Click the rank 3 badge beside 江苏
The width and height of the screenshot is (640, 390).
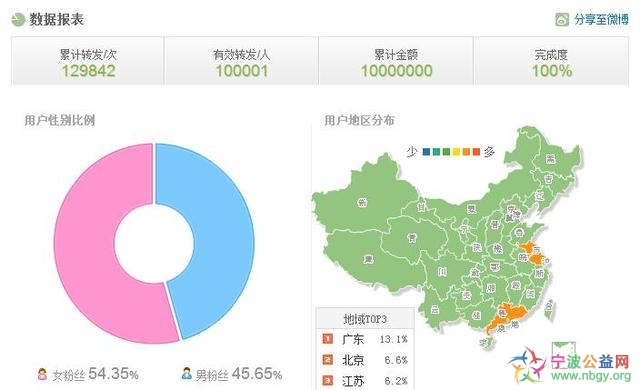pyautogui.click(x=328, y=380)
